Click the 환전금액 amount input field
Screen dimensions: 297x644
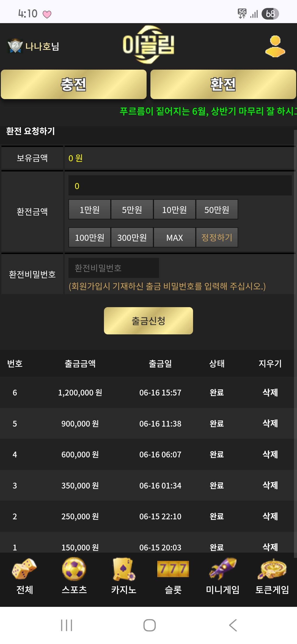click(x=180, y=185)
